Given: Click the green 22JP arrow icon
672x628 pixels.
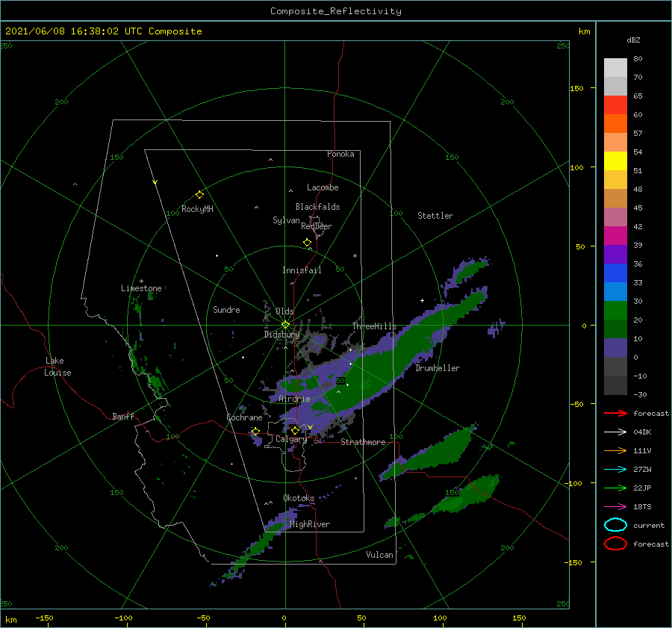Looking at the screenshot, I should click(615, 488).
